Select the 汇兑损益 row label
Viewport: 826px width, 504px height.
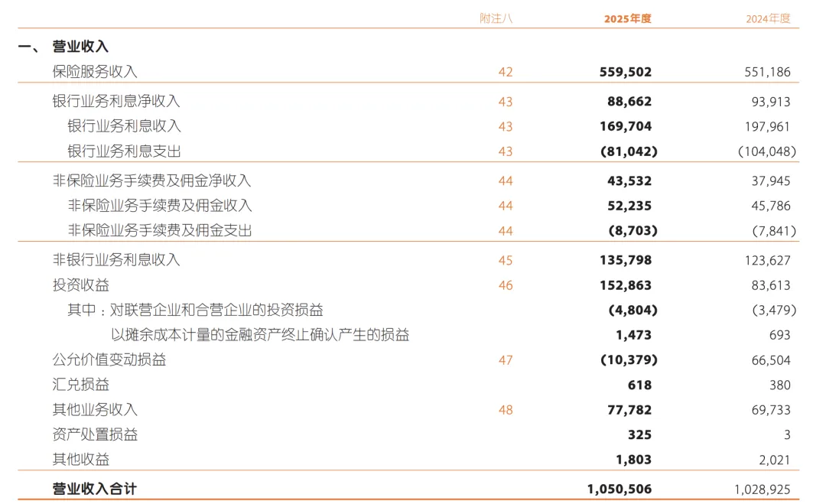[80, 385]
